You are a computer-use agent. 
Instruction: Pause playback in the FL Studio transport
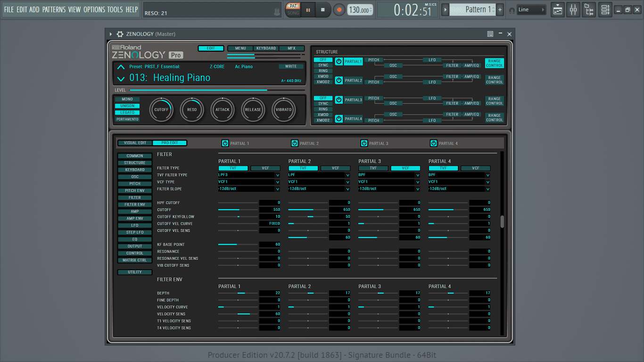pyautogui.click(x=308, y=9)
